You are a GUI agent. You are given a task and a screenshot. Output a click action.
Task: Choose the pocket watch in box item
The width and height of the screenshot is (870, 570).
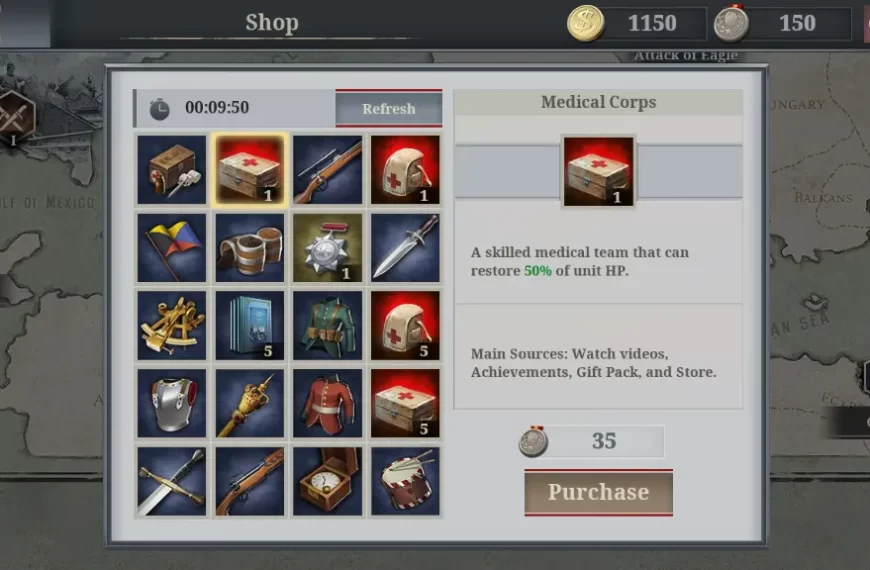327,481
